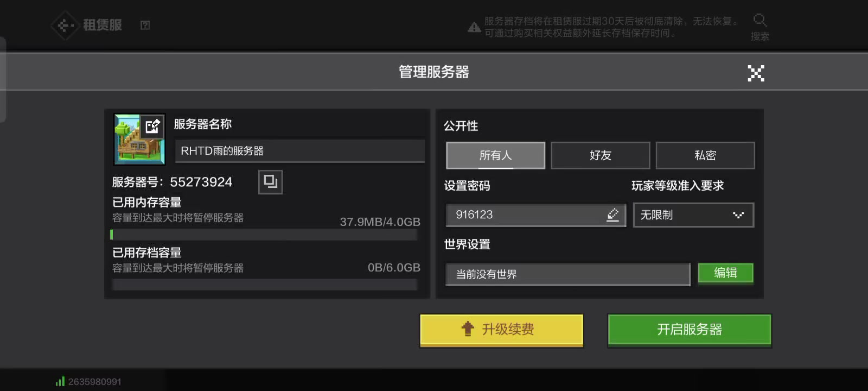The width and height of the screenshot is (868, 391).
Task: Select 所有人 visibility option
Action: [x=495, y=155]
